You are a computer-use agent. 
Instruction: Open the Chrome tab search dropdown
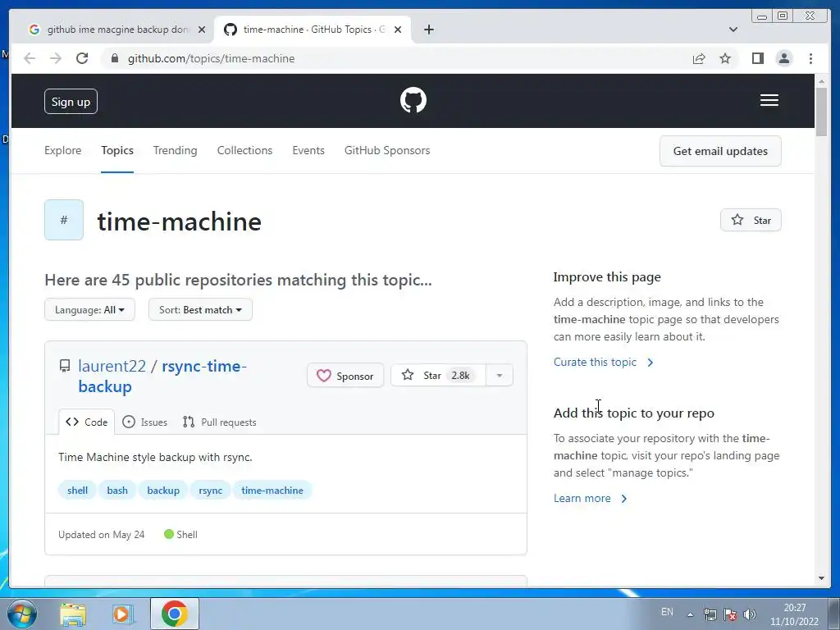[x=733, y=30]
